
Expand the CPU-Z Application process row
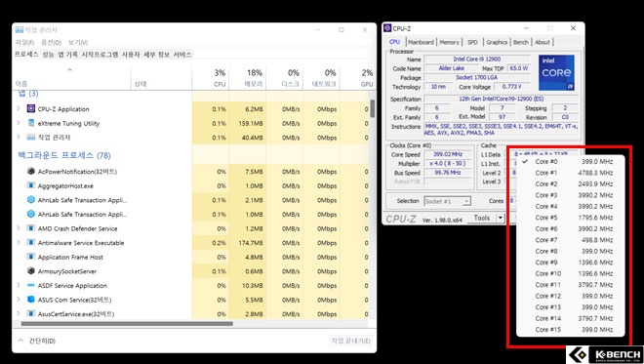(19, 109)
